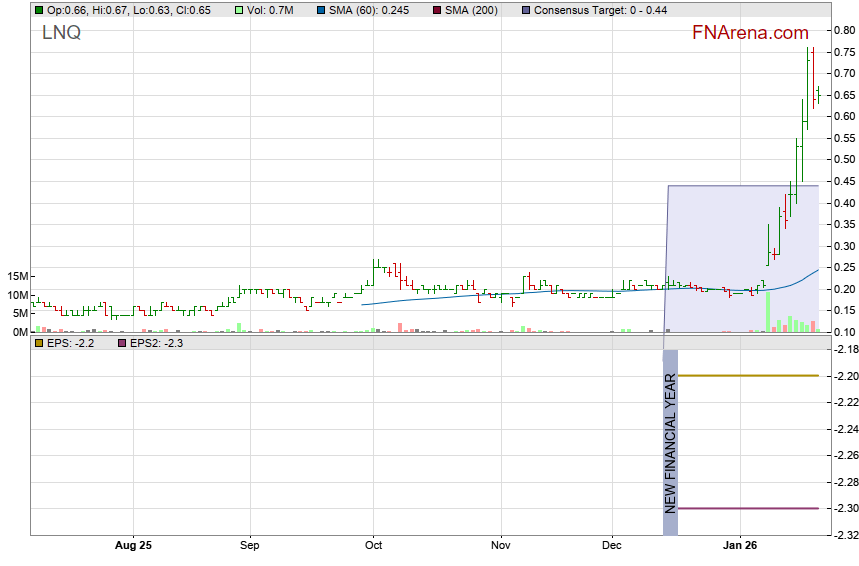
Task: Click the light green Vol legend swatch
Action: pyautogui.click(x=238, y=10)
